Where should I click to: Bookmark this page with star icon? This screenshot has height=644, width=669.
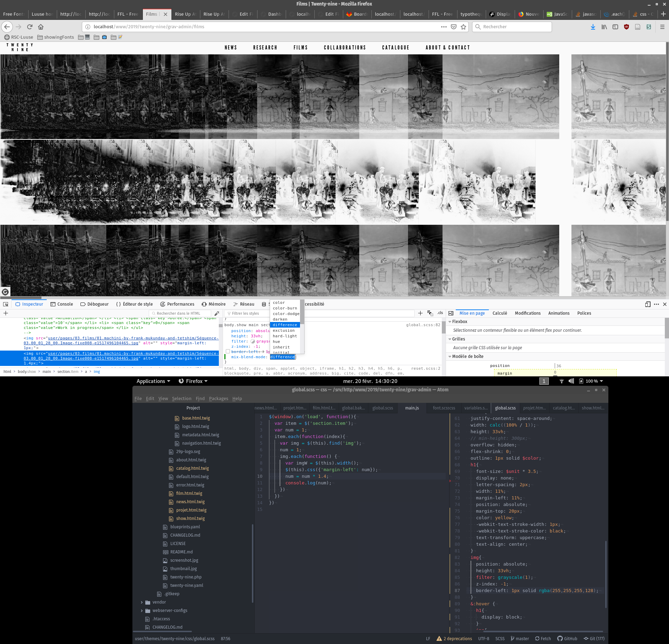coord(463,27)
